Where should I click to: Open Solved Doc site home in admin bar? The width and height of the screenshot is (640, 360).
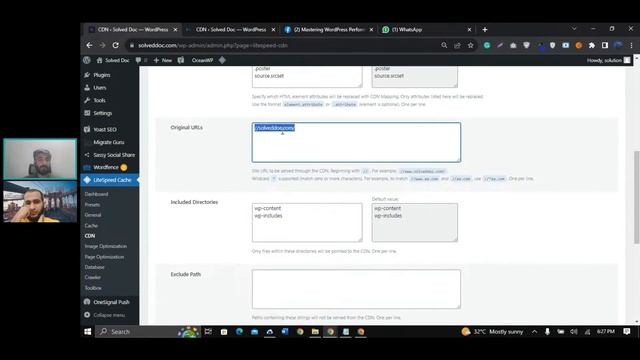click(x=113, y=60)
